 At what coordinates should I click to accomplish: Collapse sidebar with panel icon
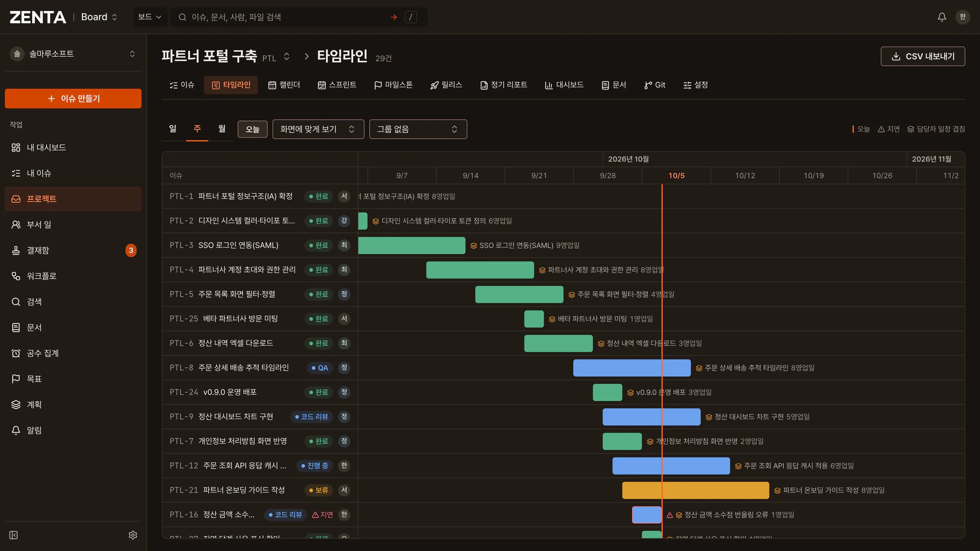[13, 535]
